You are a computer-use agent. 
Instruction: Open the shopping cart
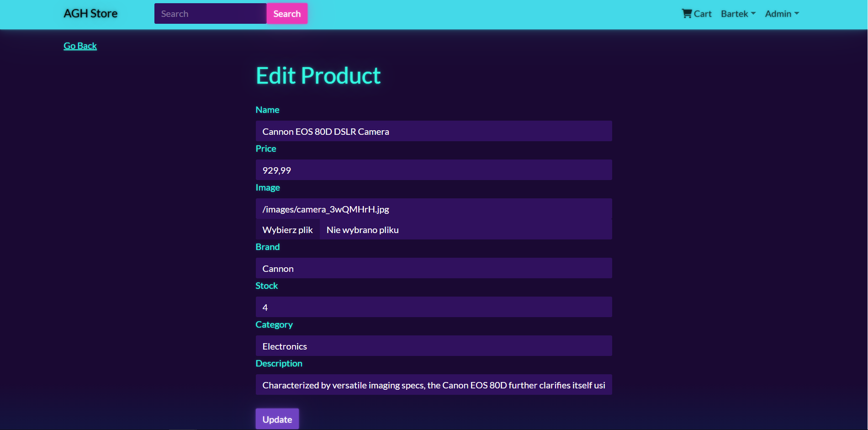click(x=696, y=13)
